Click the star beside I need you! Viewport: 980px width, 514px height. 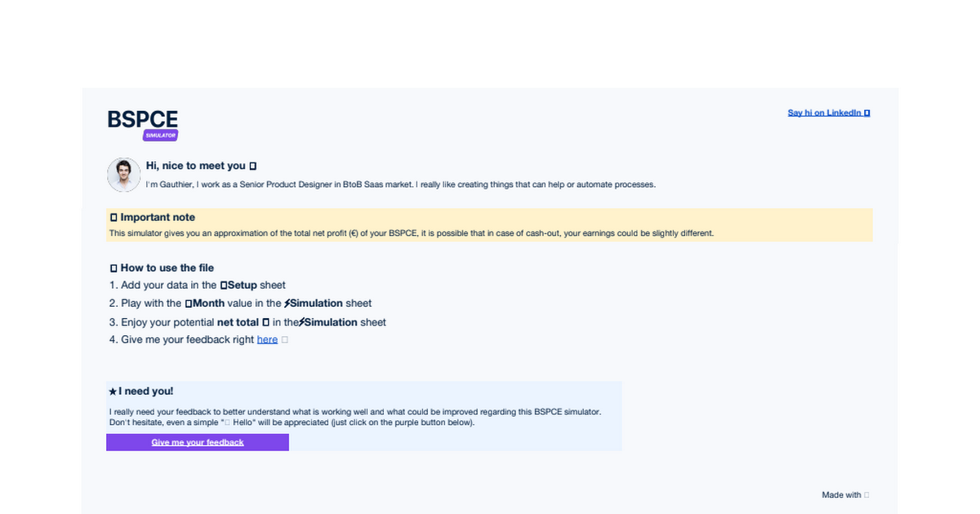click(x=113, y=392)
